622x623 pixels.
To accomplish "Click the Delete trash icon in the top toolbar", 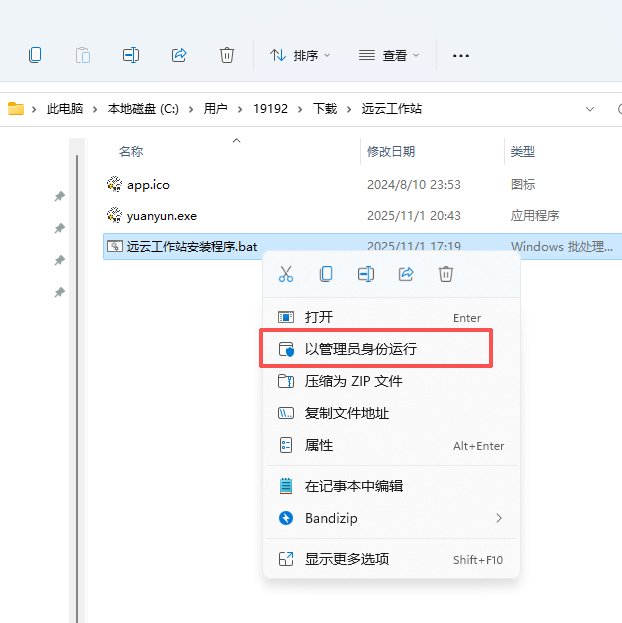I will pos(227,55).
